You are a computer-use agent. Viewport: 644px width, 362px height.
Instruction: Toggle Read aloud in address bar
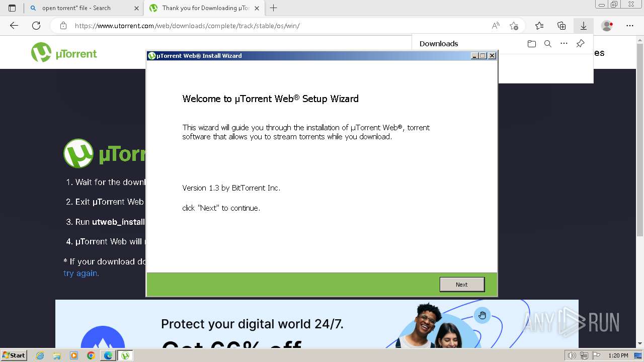coord(496,26)
